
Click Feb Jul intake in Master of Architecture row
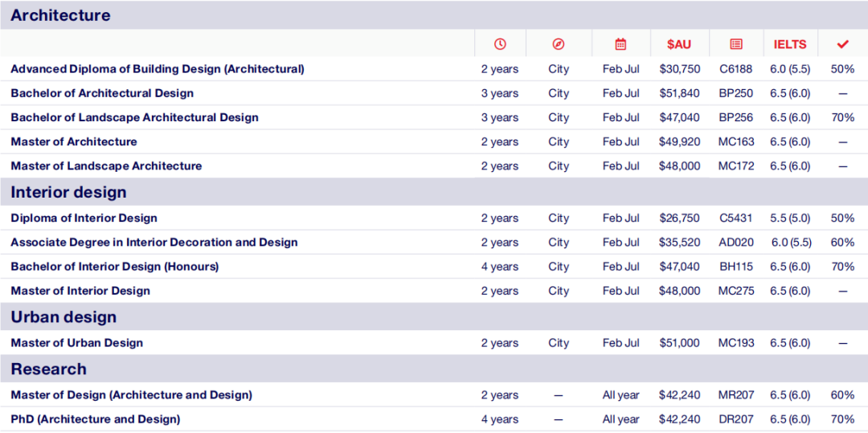pyautogui.click(x=620, y=141)
